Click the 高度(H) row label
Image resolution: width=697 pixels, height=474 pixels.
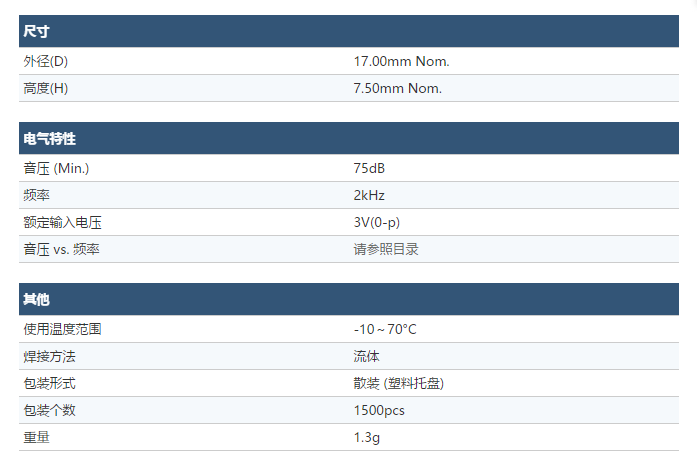click(46, 88)
